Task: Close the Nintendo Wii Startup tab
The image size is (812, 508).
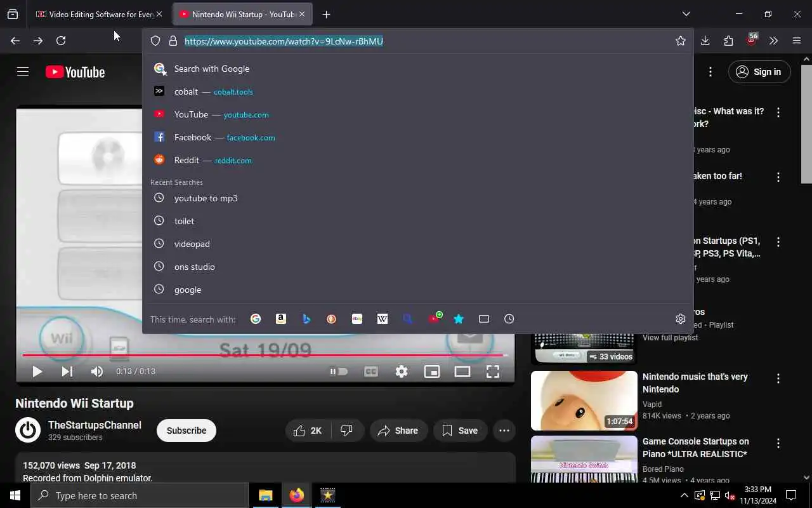Action: [x=302, y=14]
